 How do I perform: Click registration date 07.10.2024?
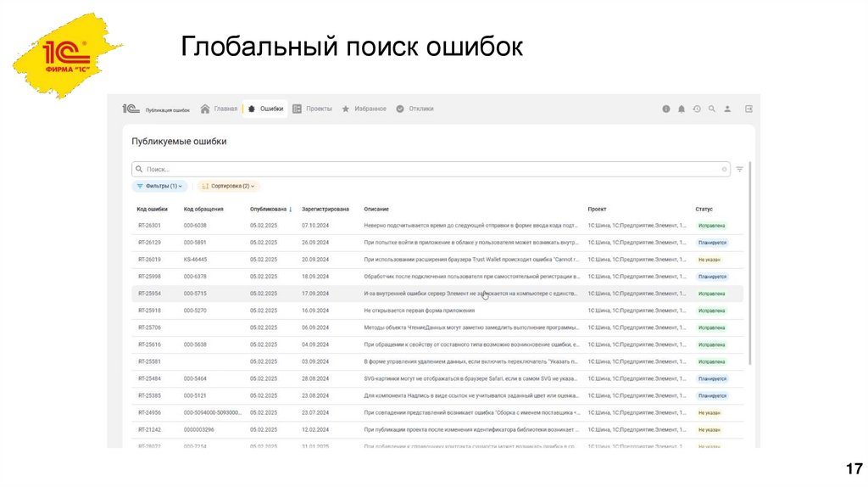tap(315, 226)
